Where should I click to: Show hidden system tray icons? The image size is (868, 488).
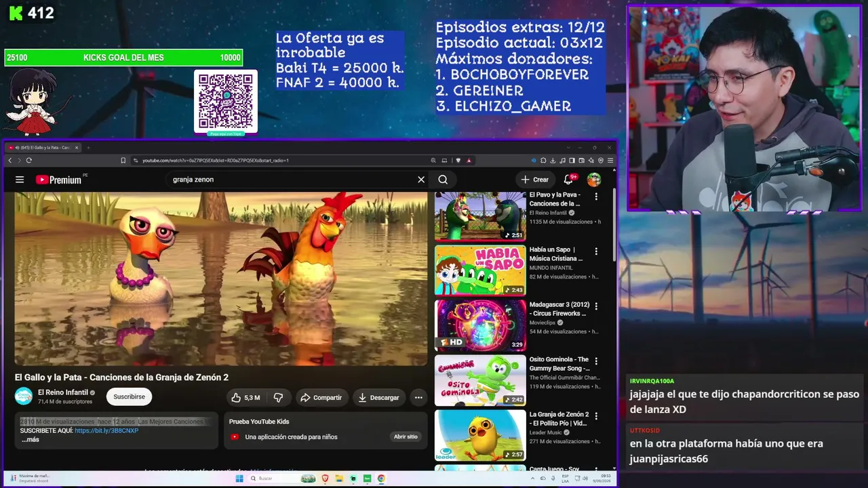coord(534,479)
